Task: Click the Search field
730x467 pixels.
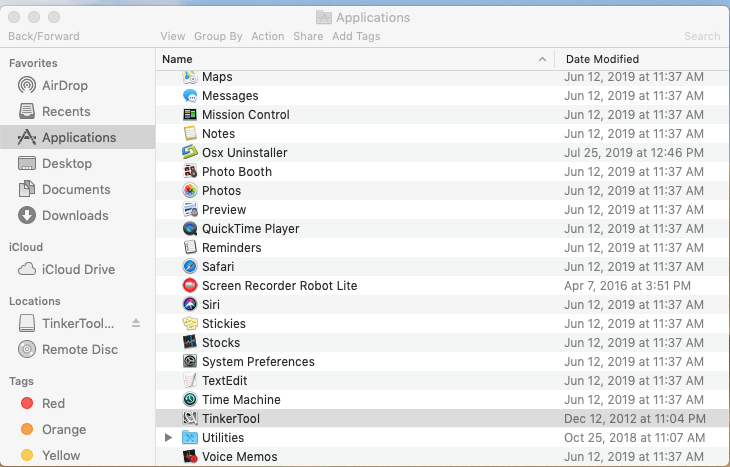Action: click(702, 36)
